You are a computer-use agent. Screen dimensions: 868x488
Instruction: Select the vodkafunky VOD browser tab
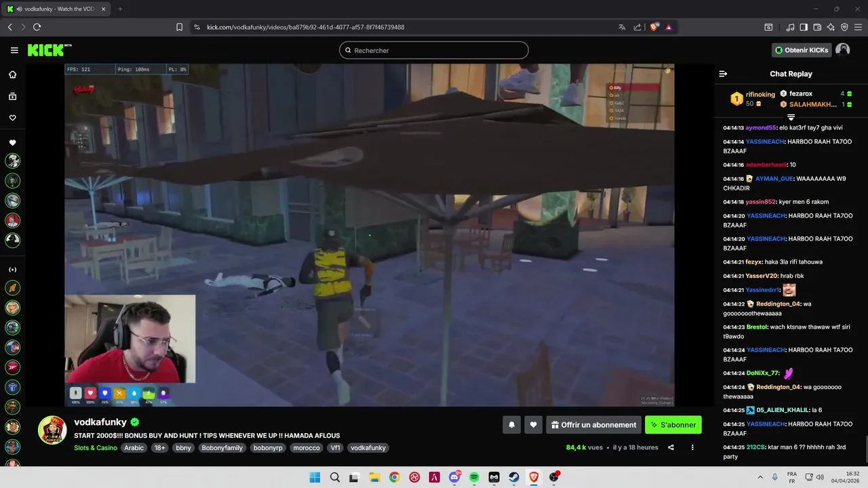pyautogui.click(x=56, y=9)
